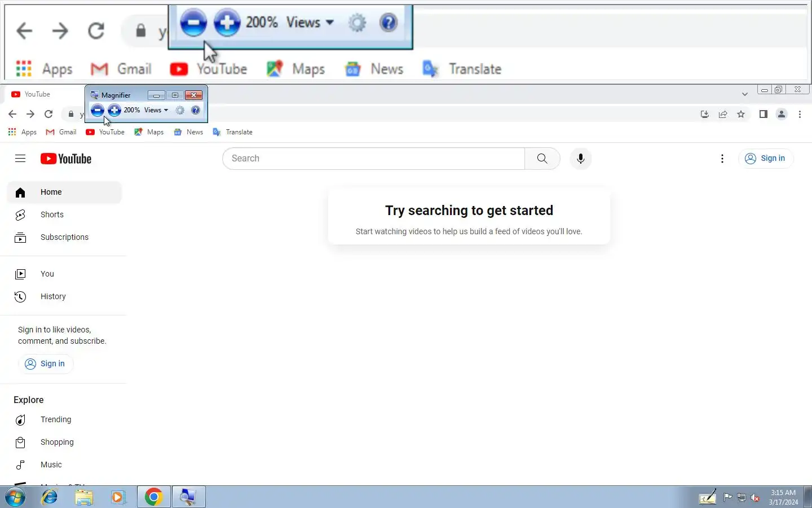Switch to Magnifier on the taskbar
812x508 pixels.
tap(188, 497)
